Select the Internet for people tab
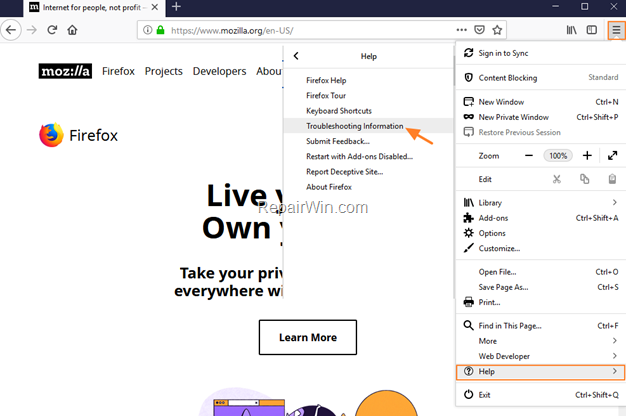The height and width of the screenshot is (416, 626). pos(94,8)
